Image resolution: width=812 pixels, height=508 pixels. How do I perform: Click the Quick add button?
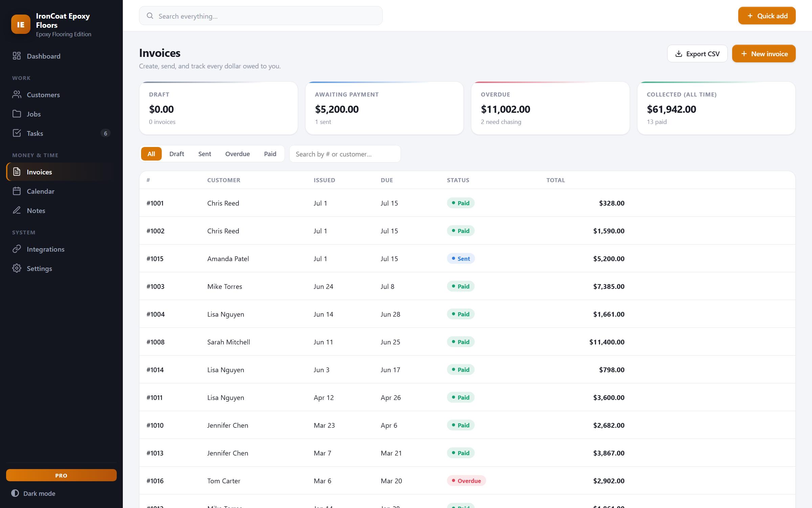(x=767, y=16)
